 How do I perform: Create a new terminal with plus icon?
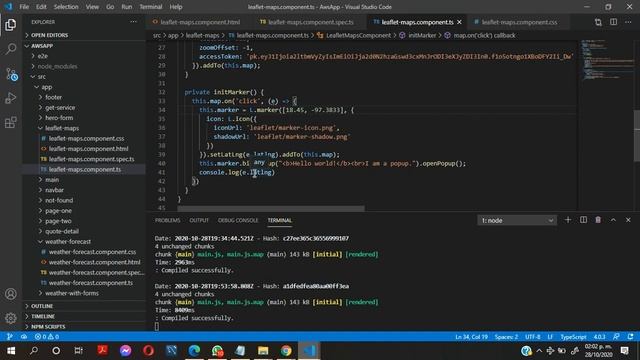(568, 220)
